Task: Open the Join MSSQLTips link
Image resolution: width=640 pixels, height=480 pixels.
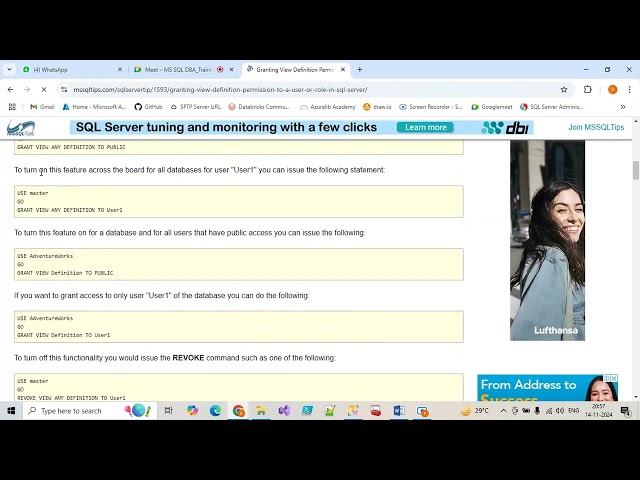Action: point(596,127)
